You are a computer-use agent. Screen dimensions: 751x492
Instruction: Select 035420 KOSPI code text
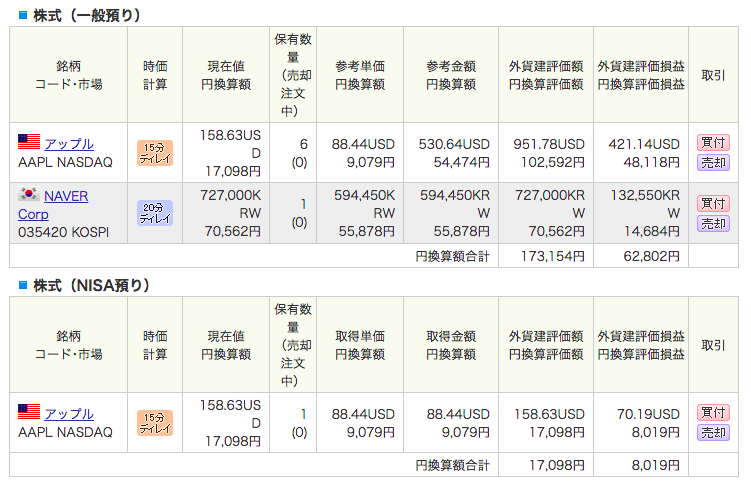click(64, 232)
